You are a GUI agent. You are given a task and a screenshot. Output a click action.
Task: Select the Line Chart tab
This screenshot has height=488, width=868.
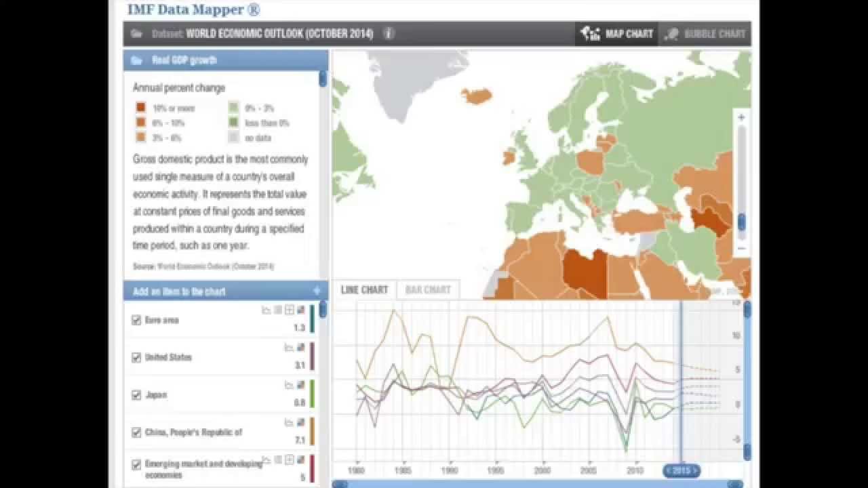click(x=364, y=290)
